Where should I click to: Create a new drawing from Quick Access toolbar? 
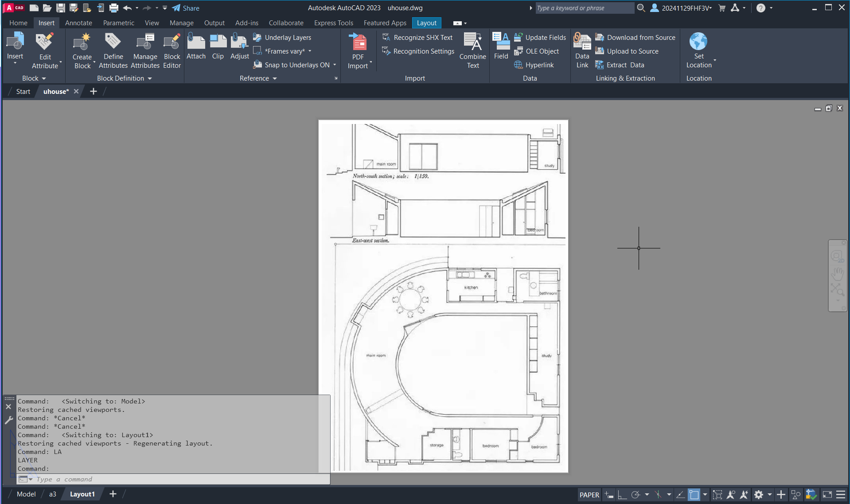click(34, 8)
